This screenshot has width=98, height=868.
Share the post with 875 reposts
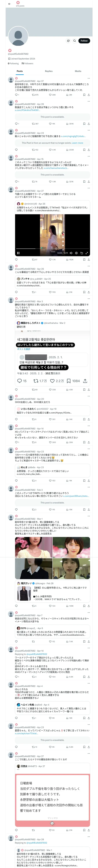tap(89, 95)
